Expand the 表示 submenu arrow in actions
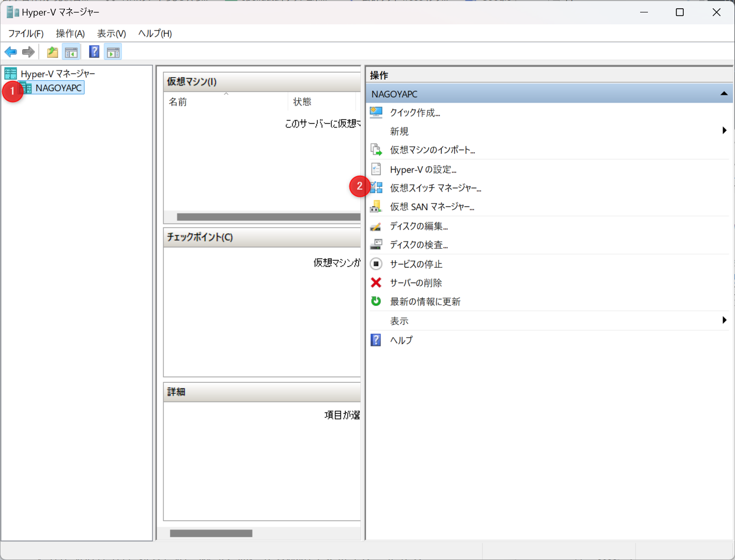 pyautogui.click(x=724, y=320)
